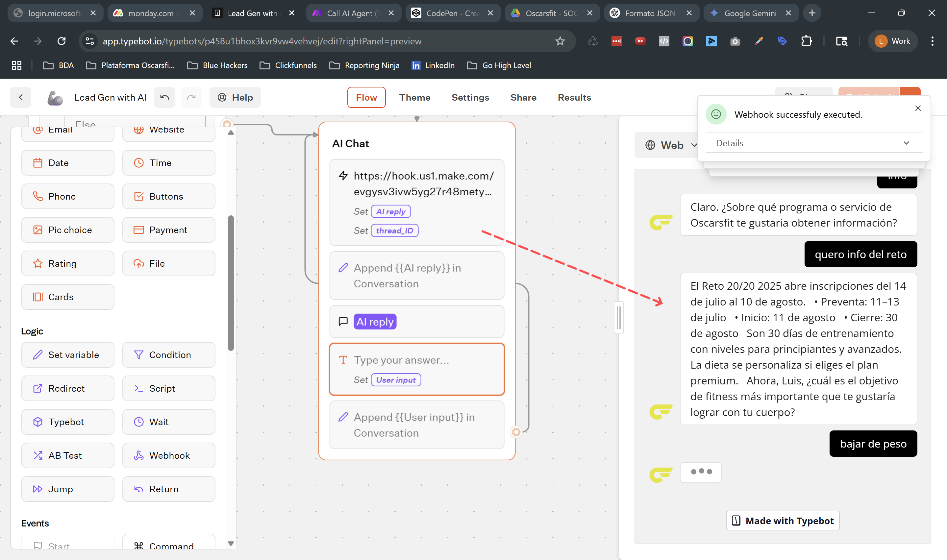Add a Cards block
947x560 pixels.
click(x=67, y=297)
